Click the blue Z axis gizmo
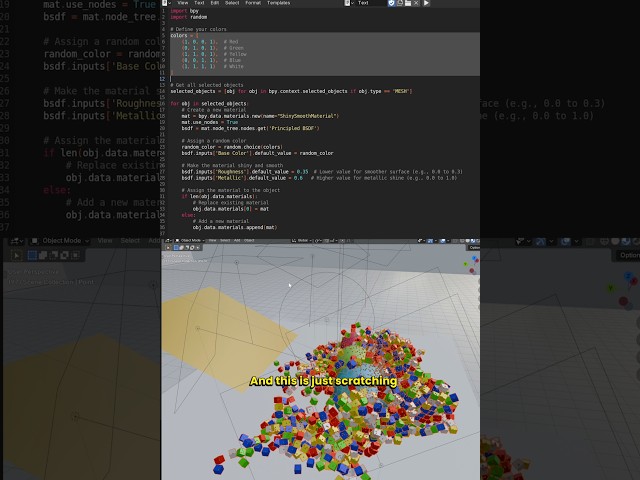This screenshot has width=640, height=480. (474, 258)
